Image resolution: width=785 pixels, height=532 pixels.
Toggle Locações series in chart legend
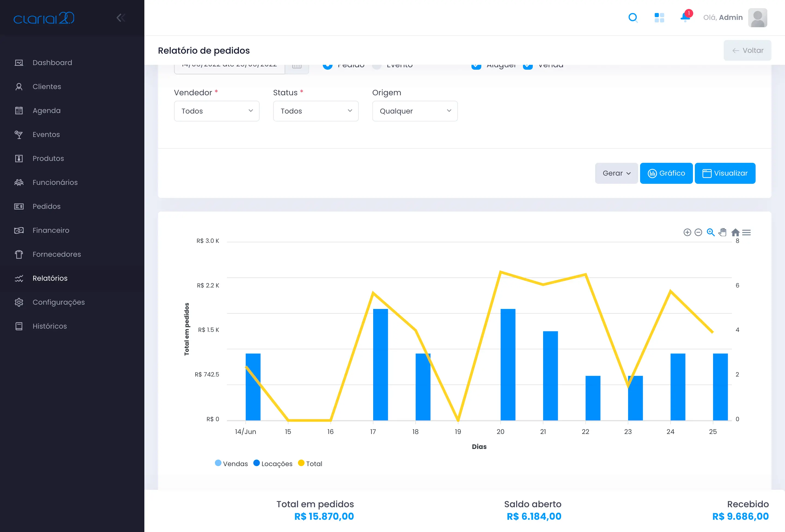[273, 463]
